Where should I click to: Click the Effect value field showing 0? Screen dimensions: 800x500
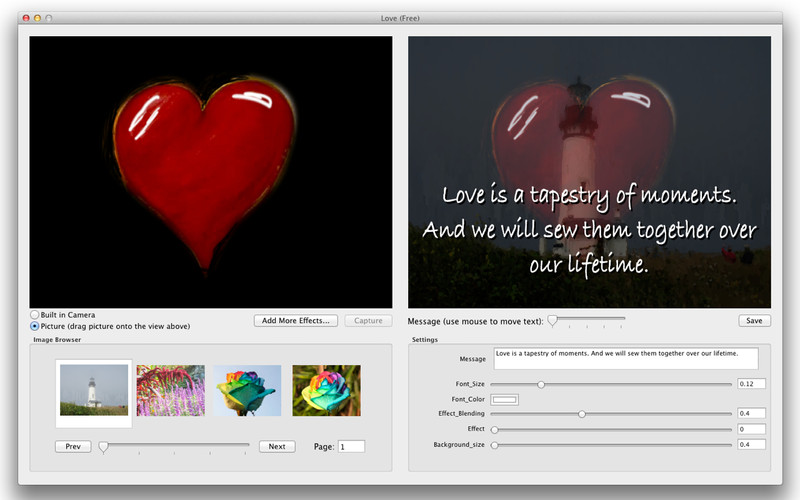tap(752, 429)
